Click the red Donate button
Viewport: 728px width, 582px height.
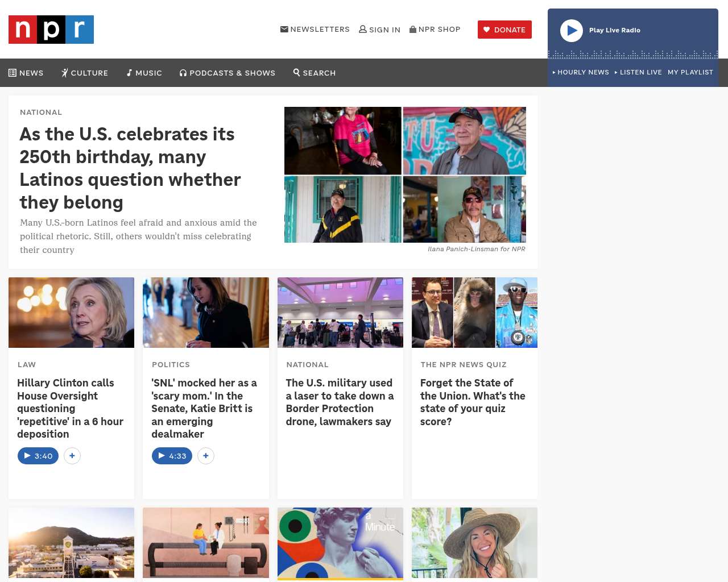pos(504,30)
